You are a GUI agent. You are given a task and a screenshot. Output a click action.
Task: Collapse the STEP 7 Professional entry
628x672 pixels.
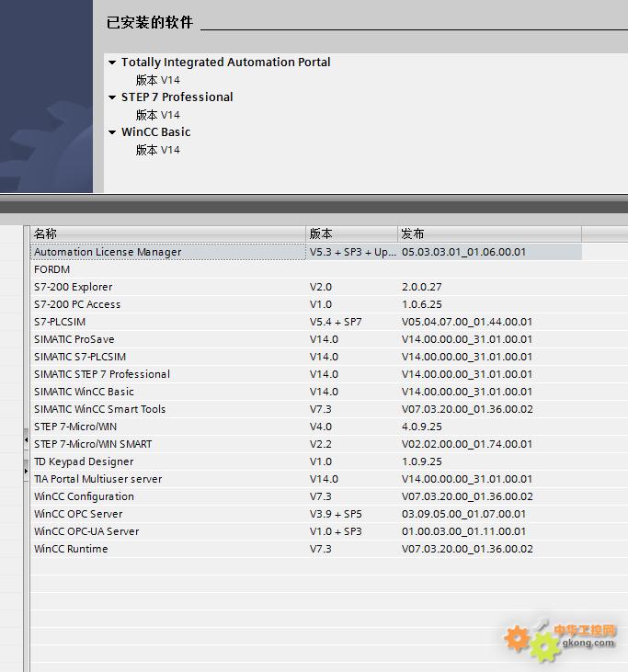(112, 97)
